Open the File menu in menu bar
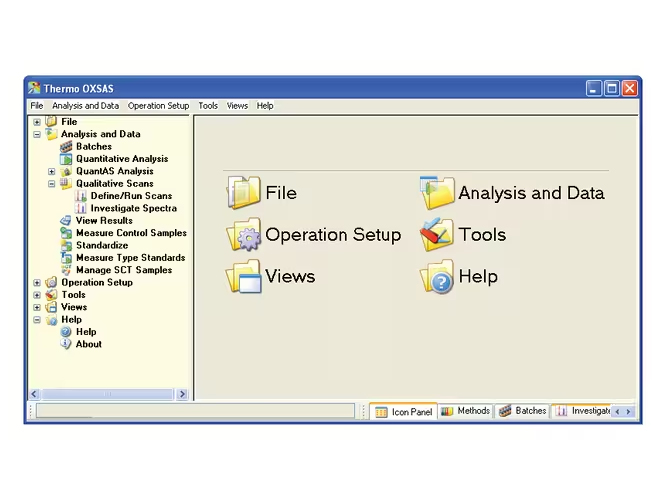Screen dimensions: 667x500 point(37,106)
